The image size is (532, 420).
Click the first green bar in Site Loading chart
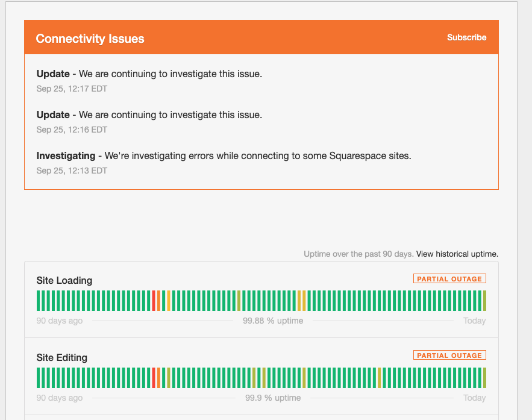coord(39,301)
